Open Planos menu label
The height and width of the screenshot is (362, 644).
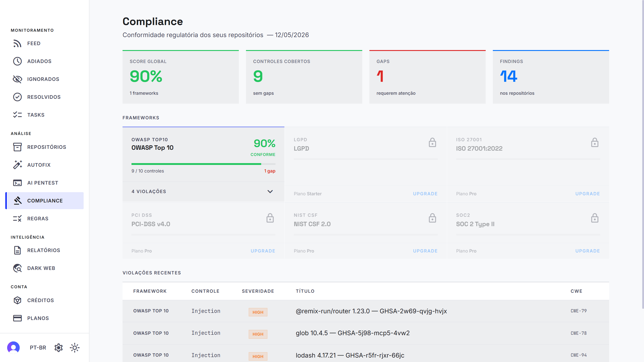tap(38, 318)
